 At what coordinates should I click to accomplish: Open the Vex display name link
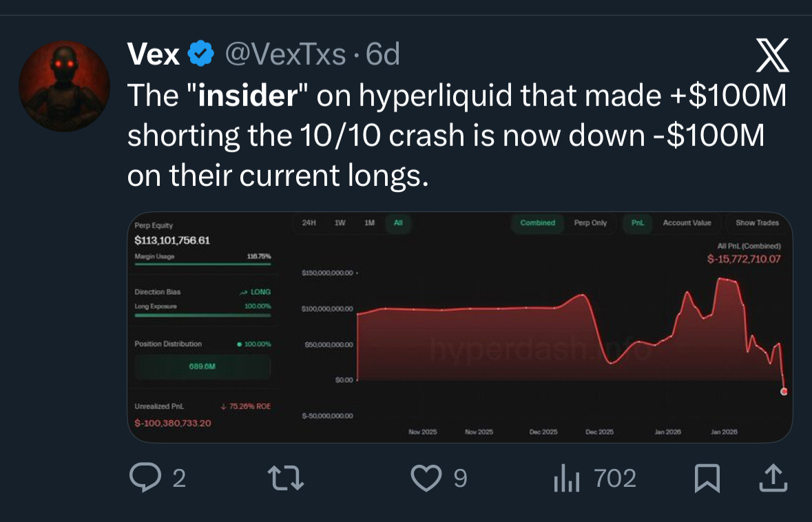tap(154, 54)
